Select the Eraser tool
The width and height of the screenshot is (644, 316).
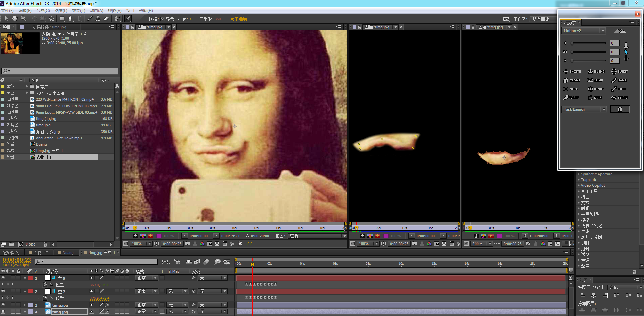106,19
